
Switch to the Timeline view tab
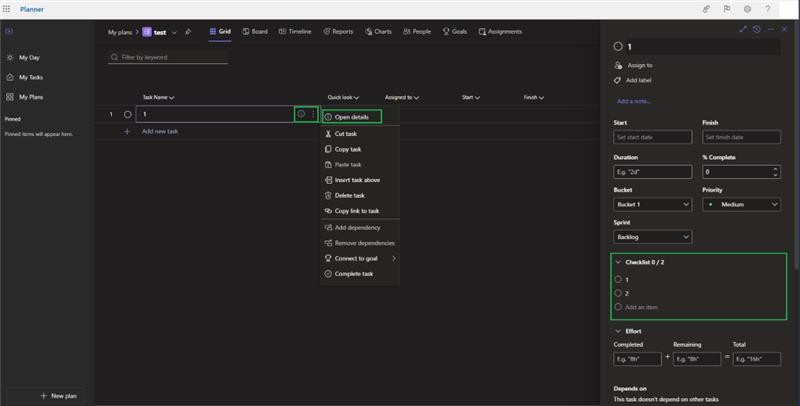click(x=295, y=32)
